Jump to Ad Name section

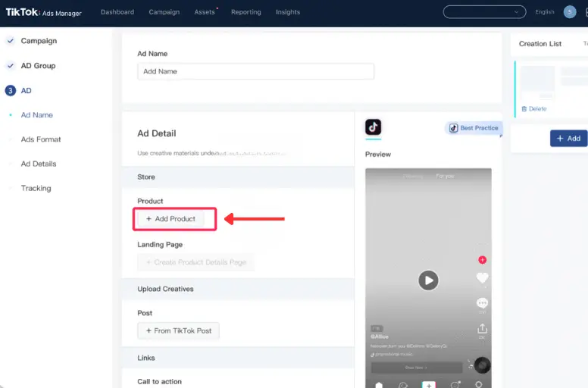[x=36, y=115]
